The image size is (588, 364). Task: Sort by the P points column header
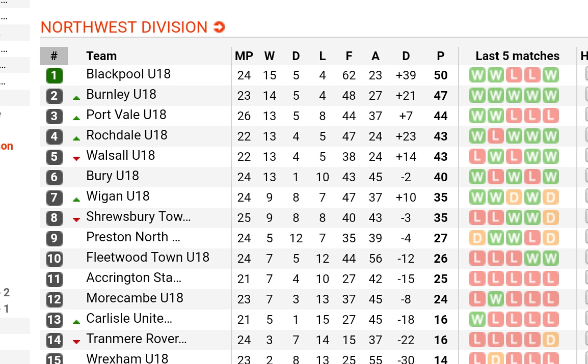tap(441, 56)
